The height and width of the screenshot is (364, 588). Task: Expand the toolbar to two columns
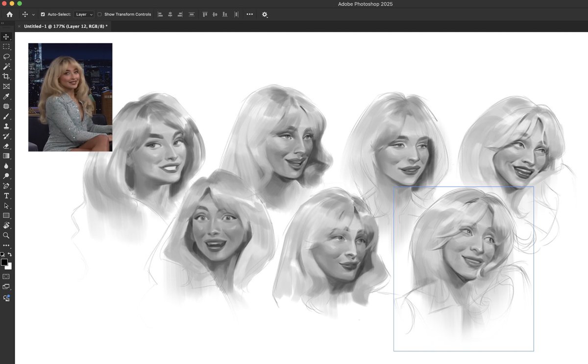coord(2,23)
